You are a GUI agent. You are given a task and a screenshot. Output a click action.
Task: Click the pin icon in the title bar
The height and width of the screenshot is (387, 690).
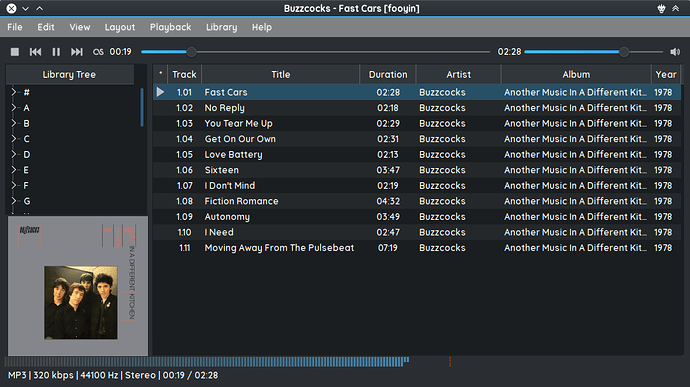pyautogui.click(x=661, y=8)
